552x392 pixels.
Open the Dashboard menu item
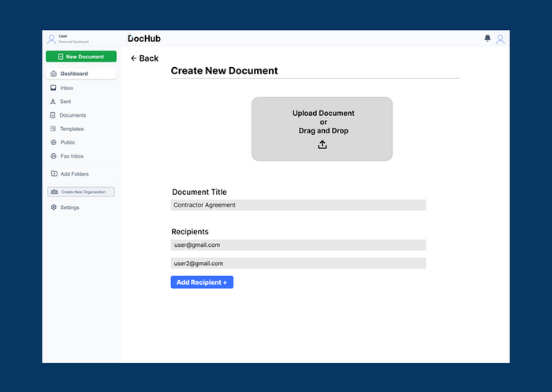[81, 73]
